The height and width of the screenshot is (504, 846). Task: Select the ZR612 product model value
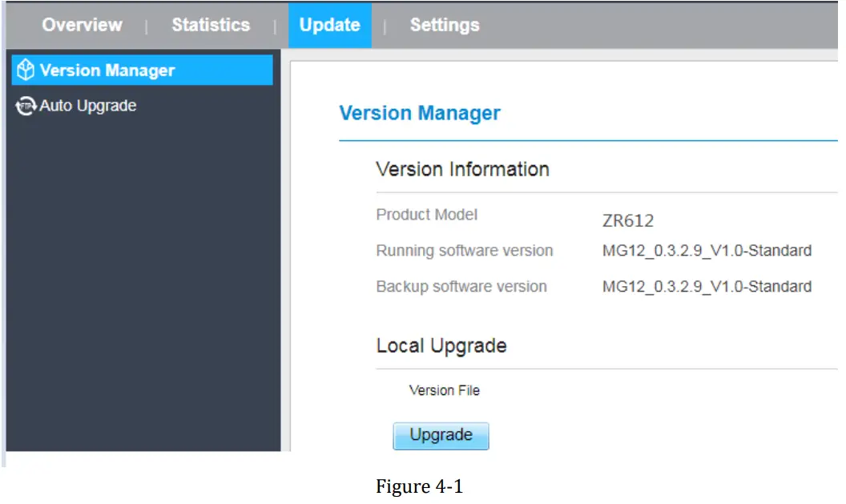[x=628, y=221]
